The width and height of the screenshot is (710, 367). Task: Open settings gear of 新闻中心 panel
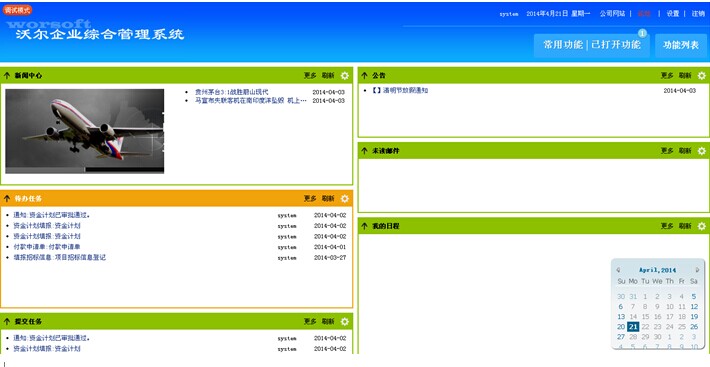coord(345,76)
